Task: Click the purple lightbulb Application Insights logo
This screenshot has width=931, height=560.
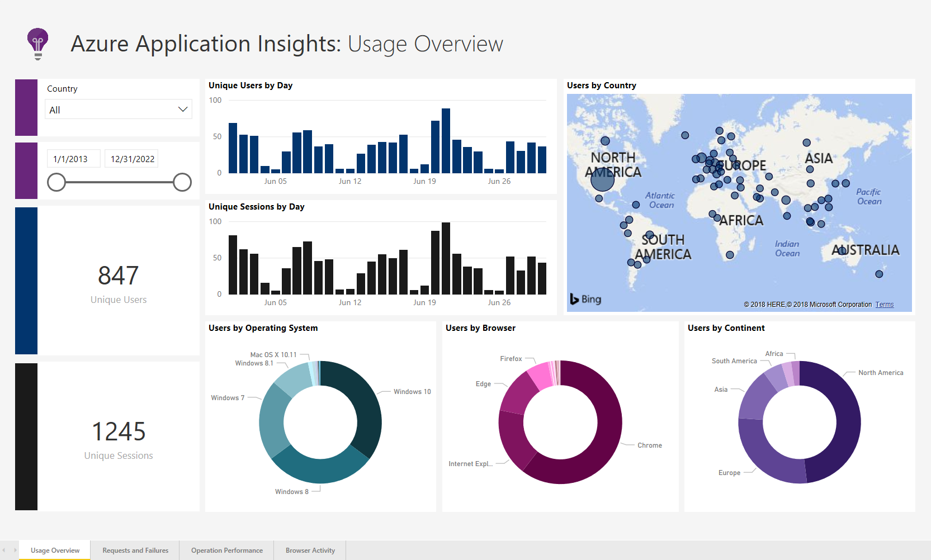Action: [x=37, y=44]
